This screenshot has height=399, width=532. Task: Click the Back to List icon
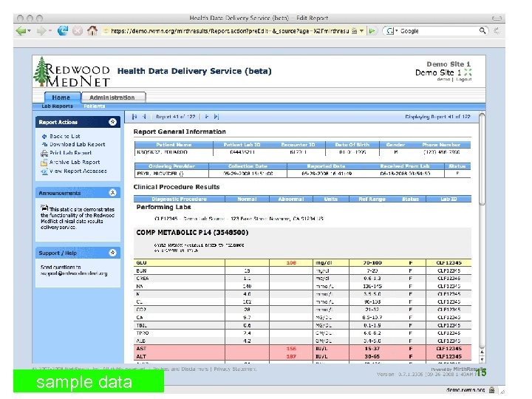(x=44, y=137)
